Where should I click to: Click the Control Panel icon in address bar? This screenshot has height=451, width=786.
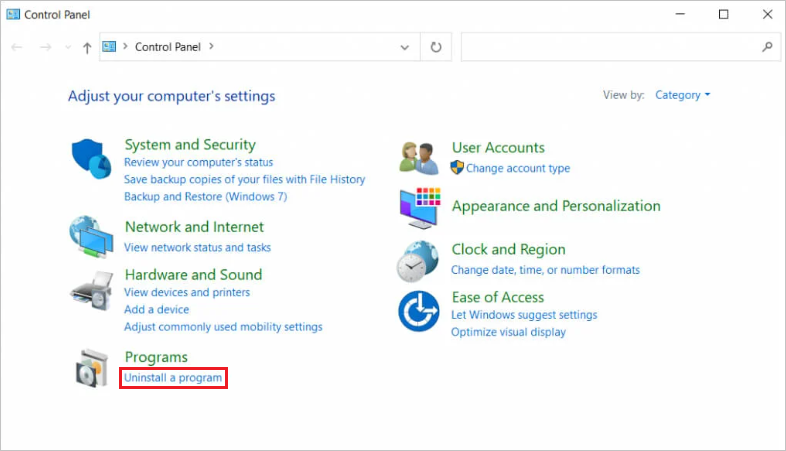tap(109, 47)
